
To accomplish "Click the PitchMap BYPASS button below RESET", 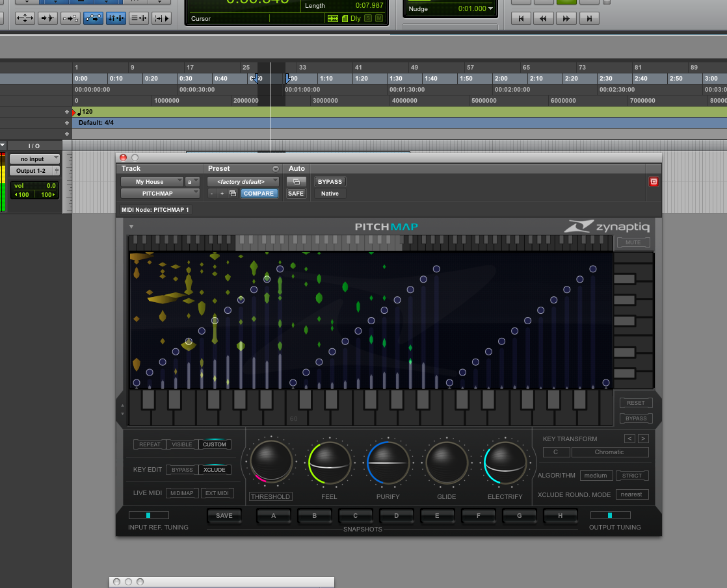I will [x=636, y=418].
